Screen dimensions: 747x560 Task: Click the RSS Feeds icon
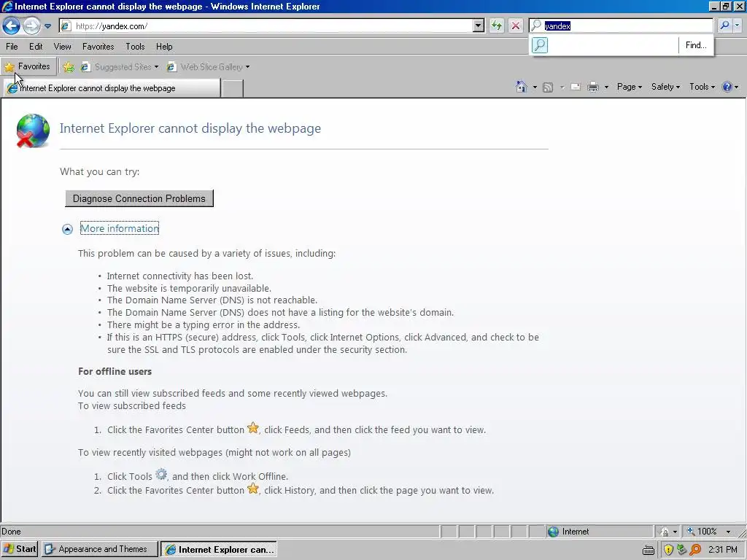coord(548,87)
